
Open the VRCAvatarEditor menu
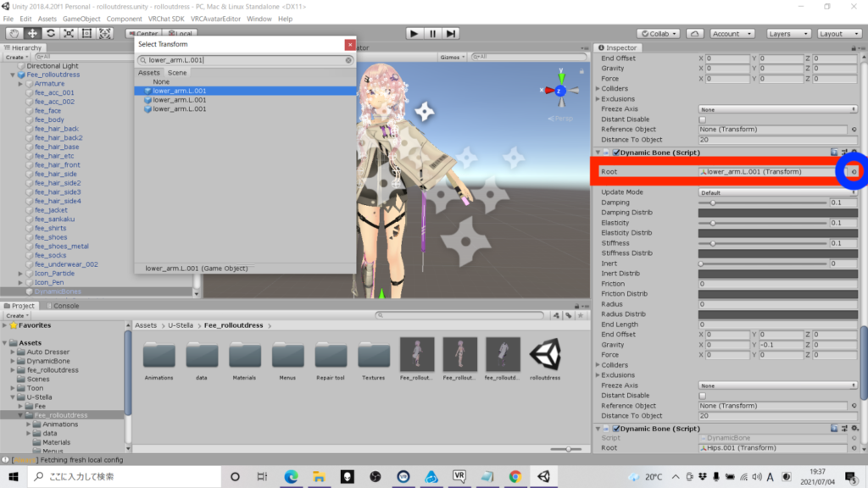[x=215, y=19]
